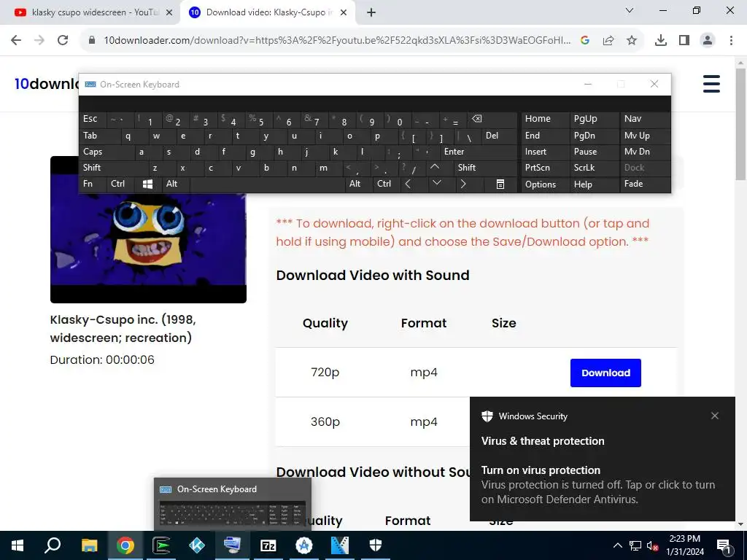Toggle Fn key on On-Screen Keyboard
Viewport: 747px width, 560px height.
(92, 184)
